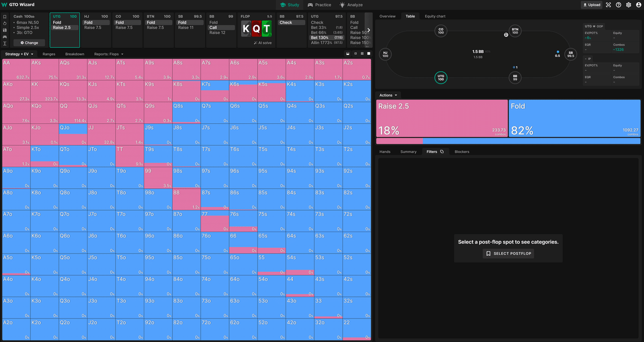Expand the Actions dropdown
The height and width of the screenshot is (342, 644).
coord(387,95)
